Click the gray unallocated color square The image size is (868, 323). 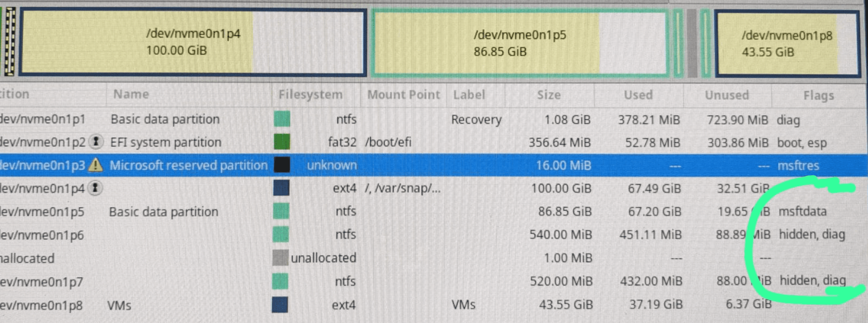[280, 258]
